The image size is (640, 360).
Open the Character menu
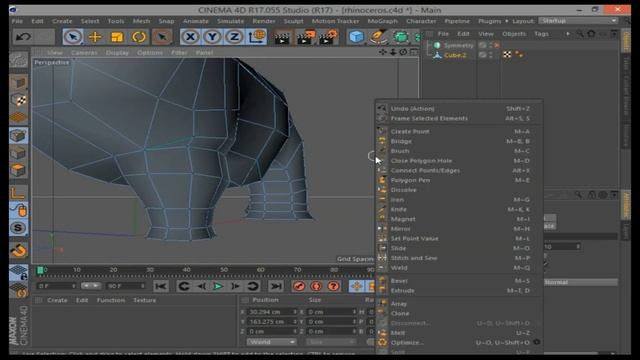pyautogui.click(x=421, y=21)
